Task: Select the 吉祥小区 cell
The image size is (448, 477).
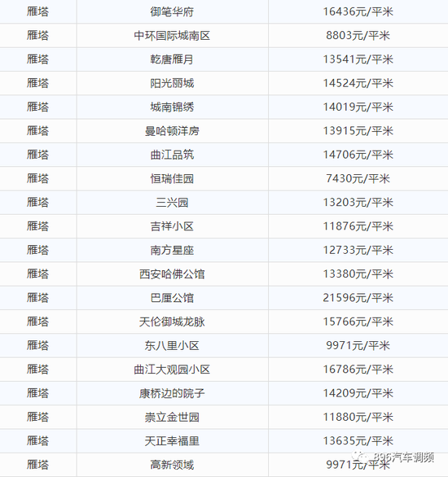Action: (172, 226)
